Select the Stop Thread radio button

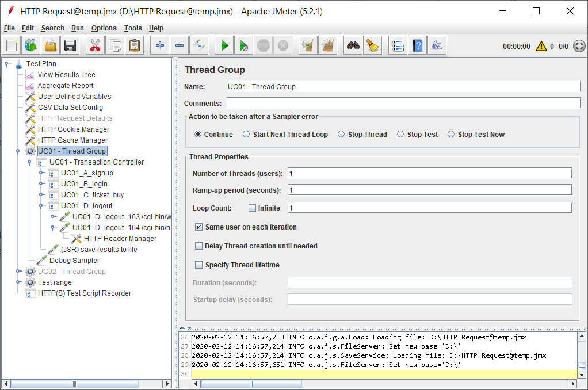pyautogui.click(x=341, y=134)
